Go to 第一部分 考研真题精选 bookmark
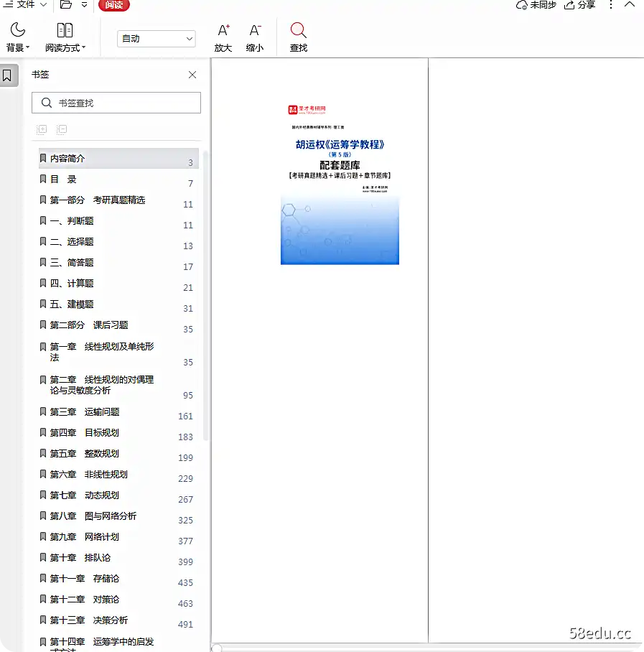Image resolution: width=644 pixels, height=652 pixels. tap(118, 200)
